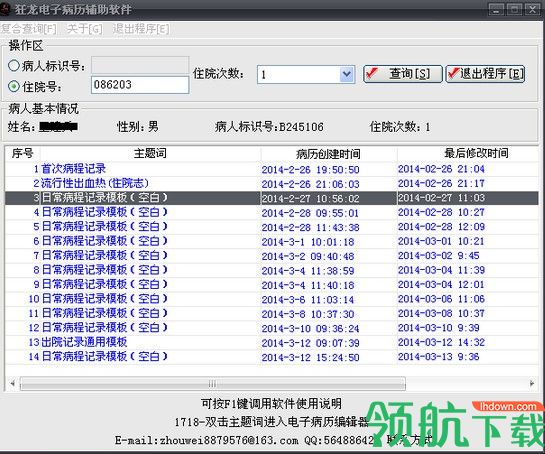Select the 病人标识号 radio button

pyautogui.click(x=14, y=65)
